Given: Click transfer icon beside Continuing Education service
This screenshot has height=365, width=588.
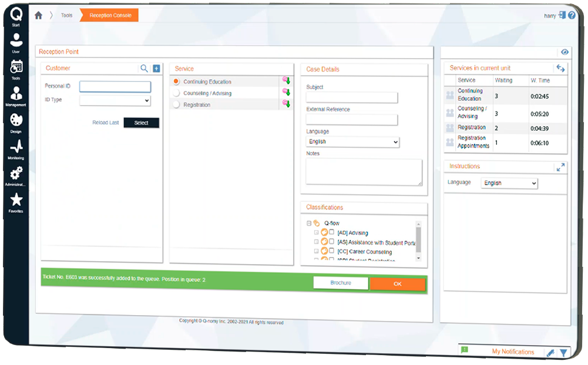Looking at the screenshot, I should click(286, 81).
